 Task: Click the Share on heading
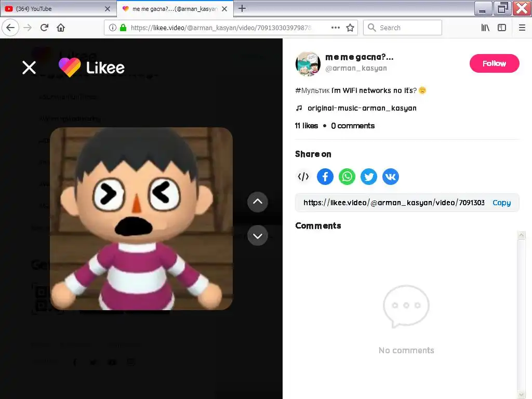tap(313, 154)
